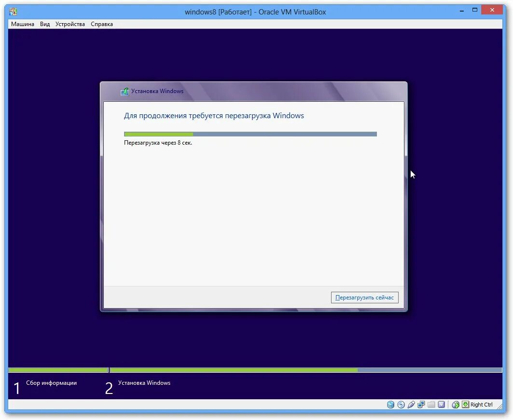Maximize the VirtualBox window
Image resolution: width=513 pixels, height=420 pixels.
coord(475,10)
